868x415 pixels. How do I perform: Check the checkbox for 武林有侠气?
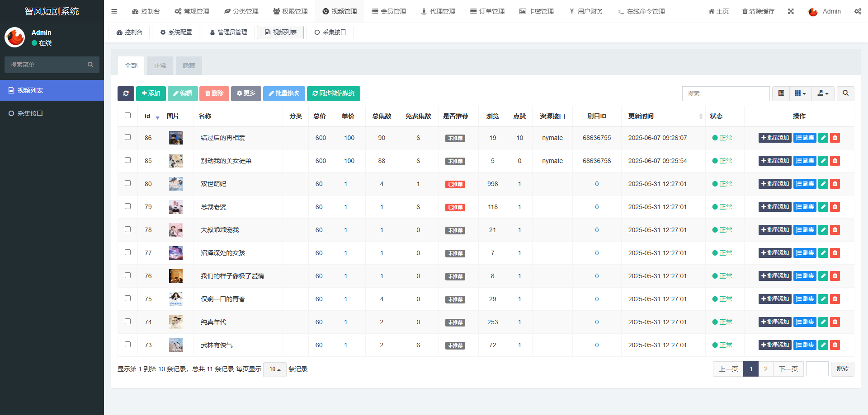coord(127,344)
